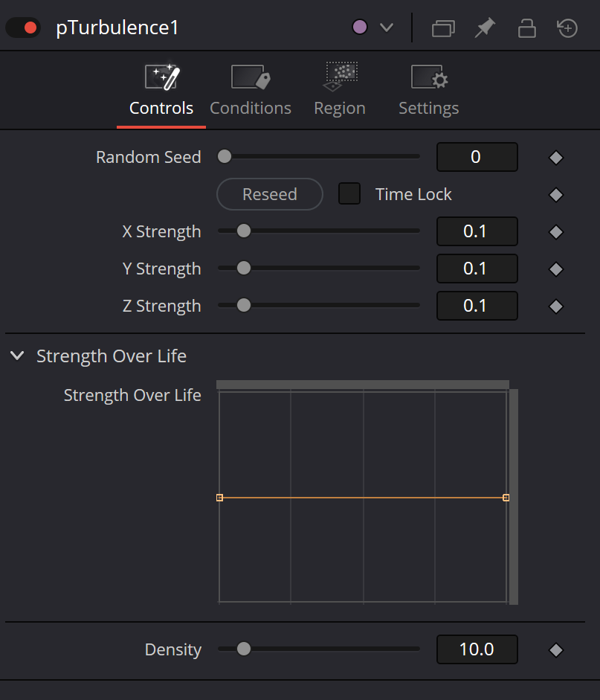Screen dimensions: 600x700
Task: Lock the pTurbulence1 node
Action: pyautogui.click(x=527, y=28)
